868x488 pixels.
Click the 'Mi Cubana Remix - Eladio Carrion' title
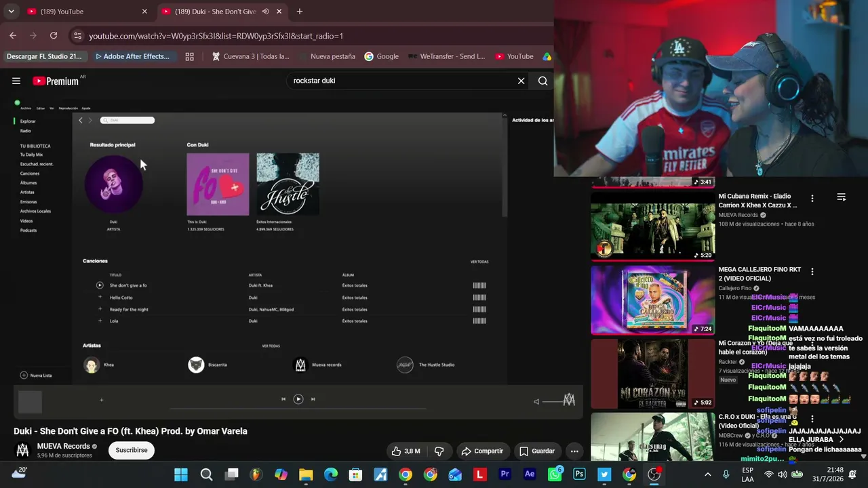click(x=758, y=201)
